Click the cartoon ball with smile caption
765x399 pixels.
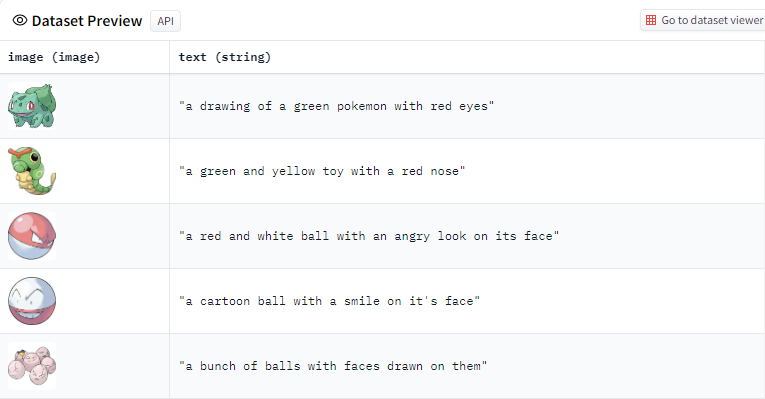point(329,301)
